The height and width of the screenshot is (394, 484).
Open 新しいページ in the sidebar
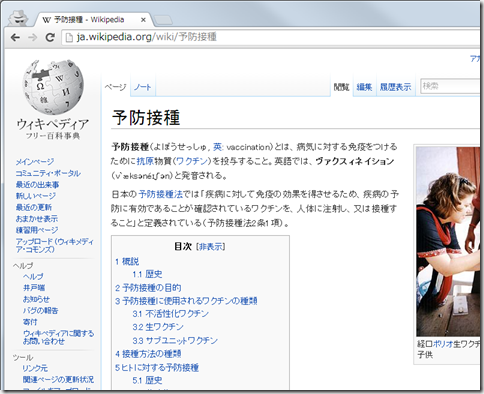coord(36,196)
